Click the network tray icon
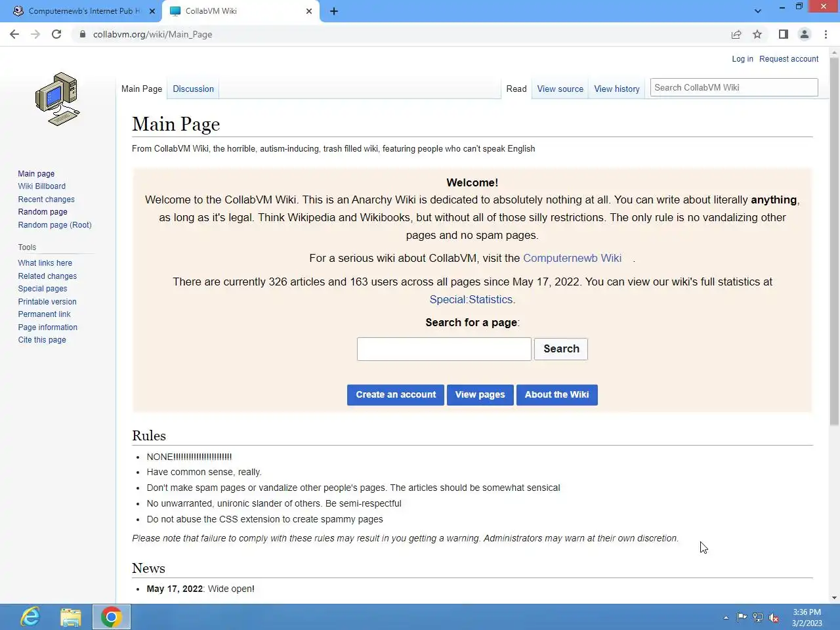The image size is (840, 630). click(x=758, y=618)
